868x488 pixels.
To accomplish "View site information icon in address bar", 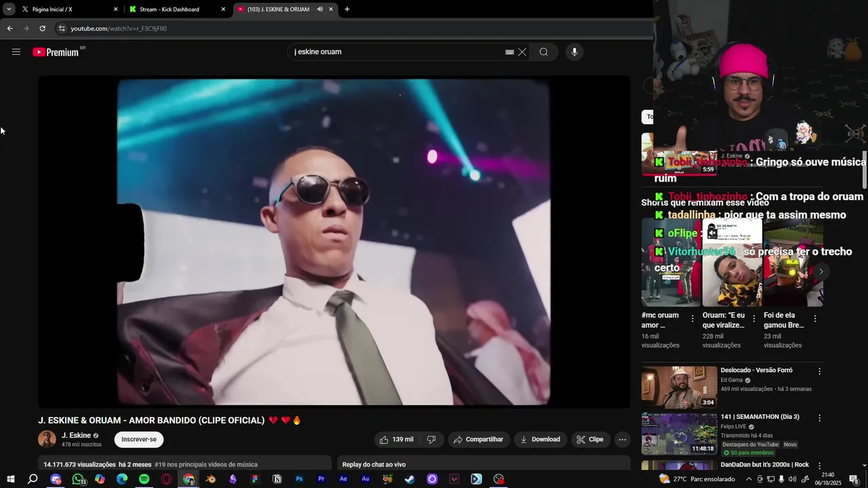I will pyautogui.click(x=62, y=28).
